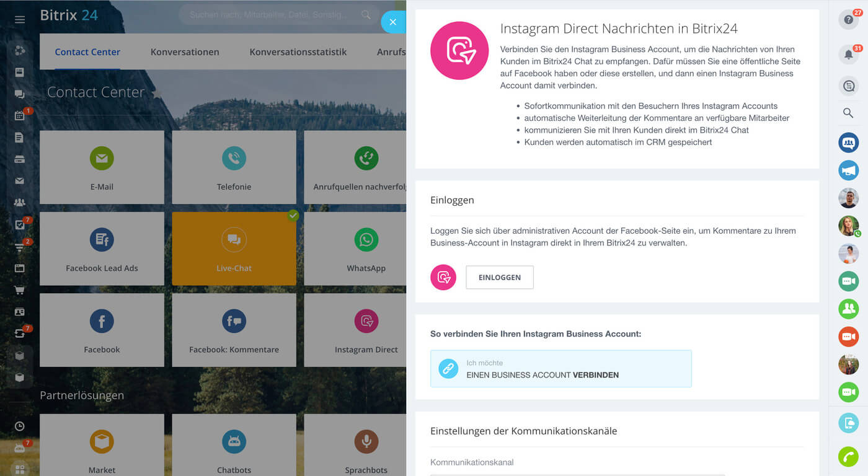Open the Market partner tile
The image size is (868, 476).
102,445
